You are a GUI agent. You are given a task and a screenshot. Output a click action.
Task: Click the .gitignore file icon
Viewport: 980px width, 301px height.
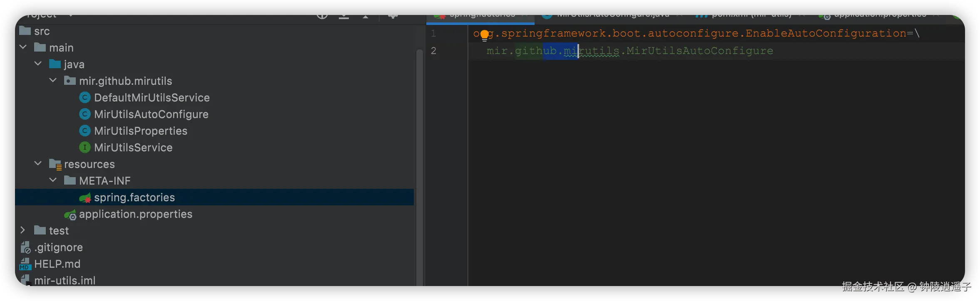(x=25, y=247)
